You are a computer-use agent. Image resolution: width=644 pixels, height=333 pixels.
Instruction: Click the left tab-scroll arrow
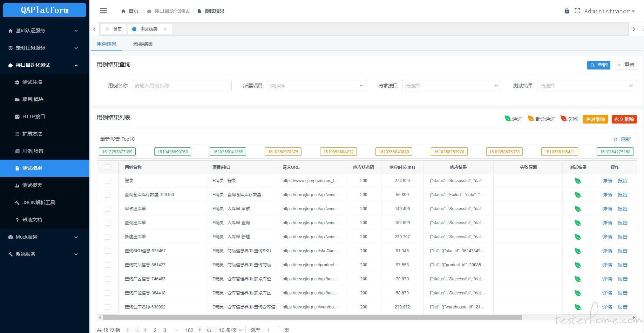pyautogui.click(x=94, y=29)
